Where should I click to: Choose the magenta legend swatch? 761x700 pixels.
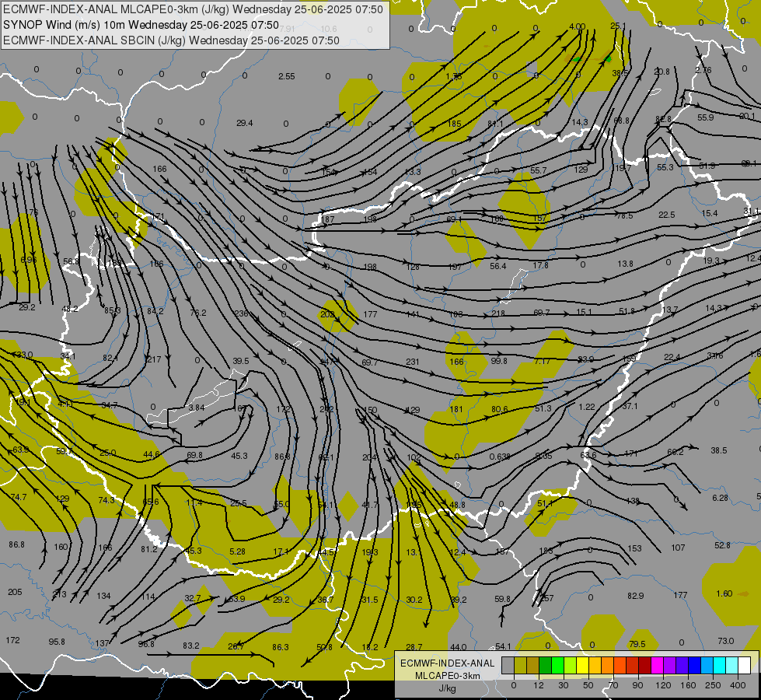(x=658, y=665)
